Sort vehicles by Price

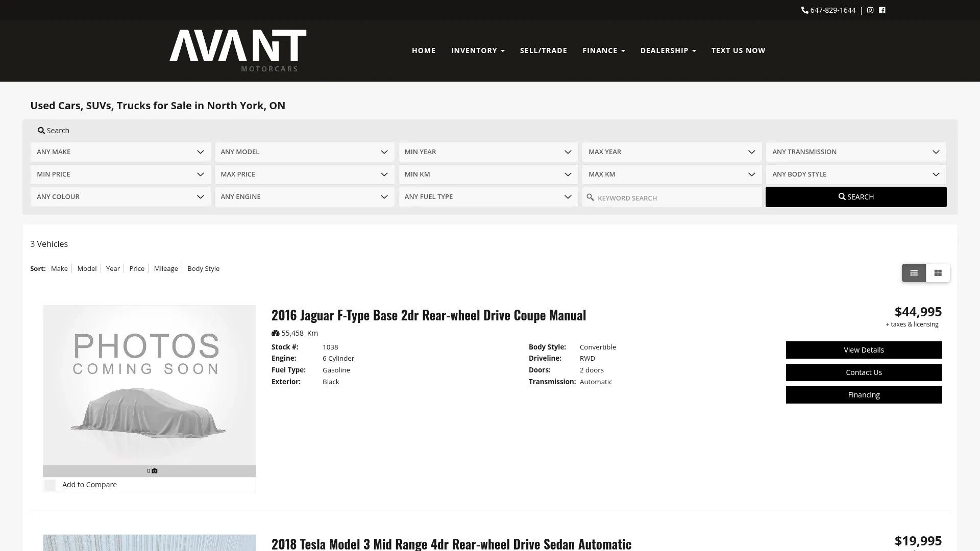(137, 268)
